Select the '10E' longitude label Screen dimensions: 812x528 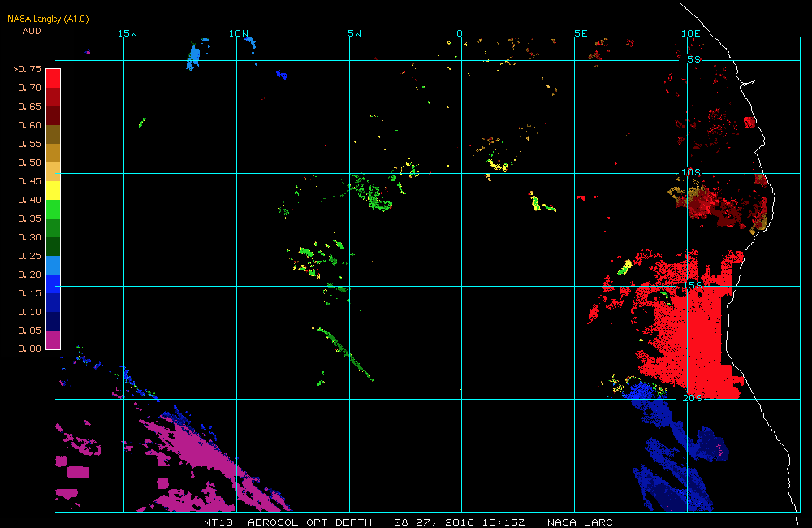tap(691, 33)
